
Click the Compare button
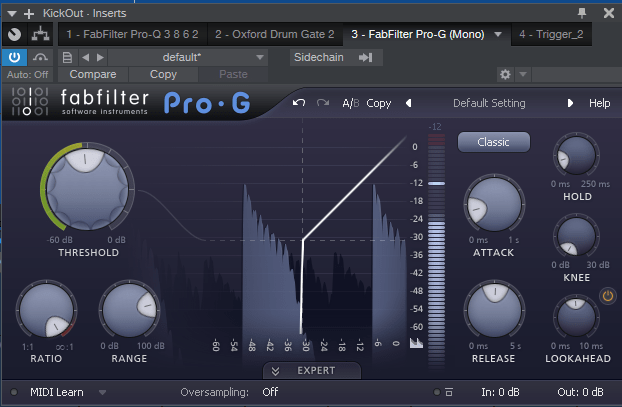pos(92,74)
